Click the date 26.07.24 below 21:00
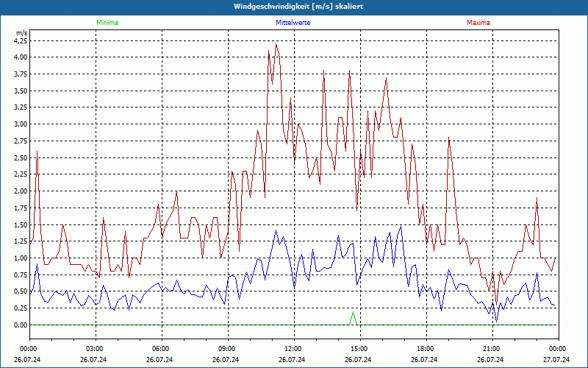Screen dimensions: 588x368 490,359
